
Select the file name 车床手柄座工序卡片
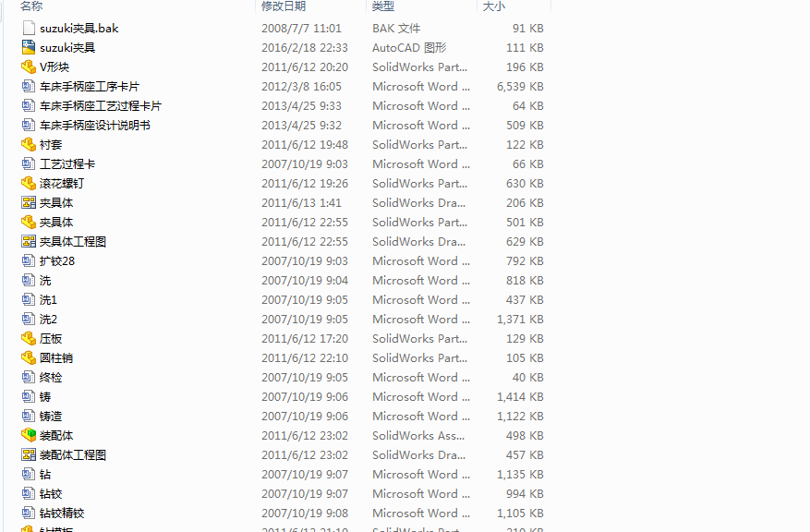click(x=90, y=86)
